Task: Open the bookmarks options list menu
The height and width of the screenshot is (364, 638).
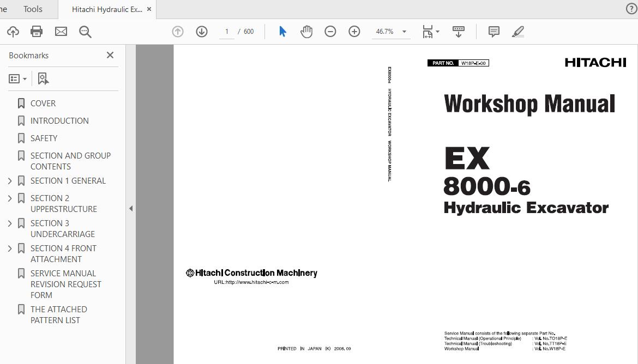Action: click(17, 78)
